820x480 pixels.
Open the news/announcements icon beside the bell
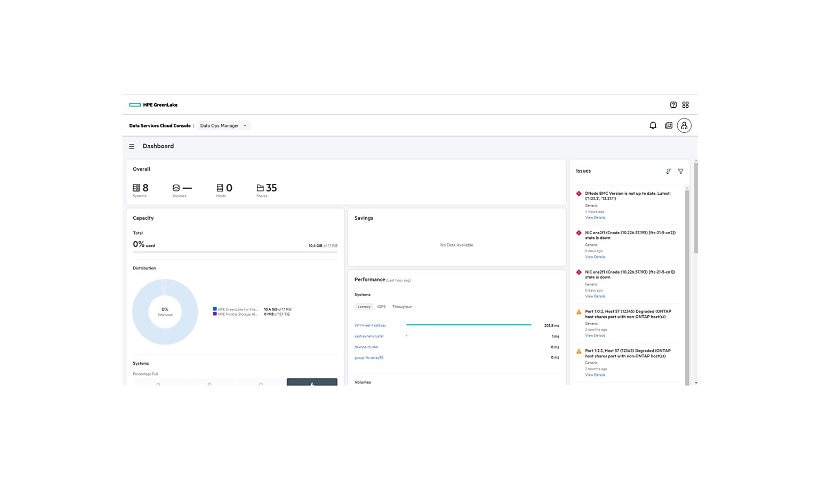coord(668,125)
